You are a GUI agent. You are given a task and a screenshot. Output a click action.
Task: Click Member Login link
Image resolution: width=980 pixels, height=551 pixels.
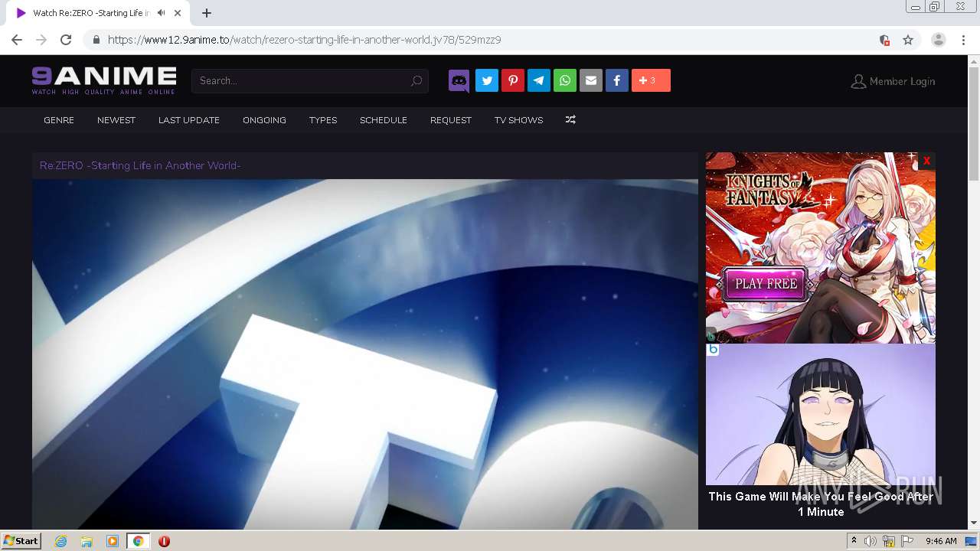pyautogui.click(x=893, y=81)
